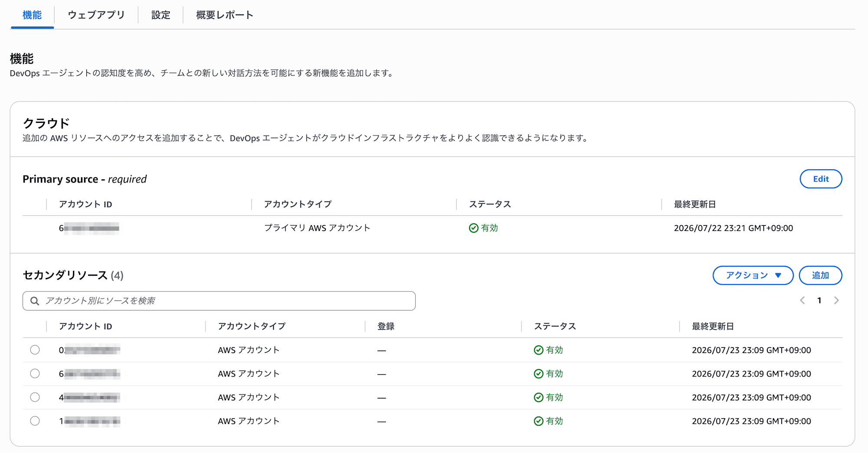
Task: Select radio button for account starting with 0
Action: [x=35, y=350]
